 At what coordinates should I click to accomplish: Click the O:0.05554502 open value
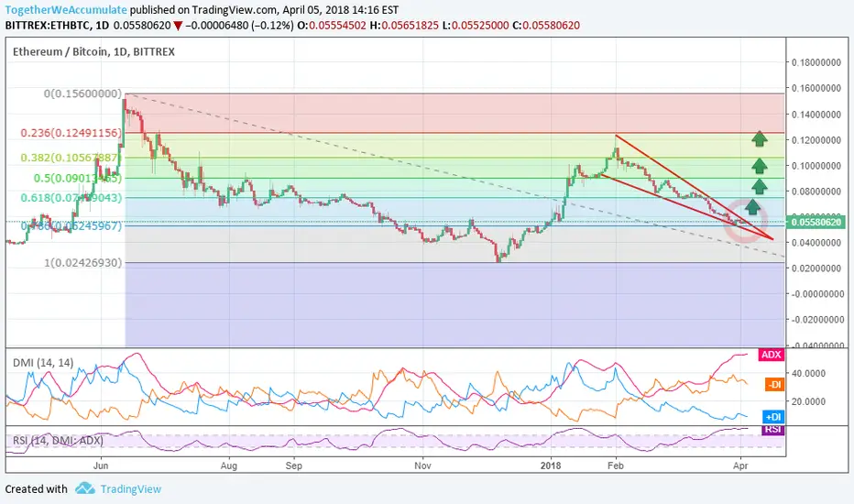(332, 26)
